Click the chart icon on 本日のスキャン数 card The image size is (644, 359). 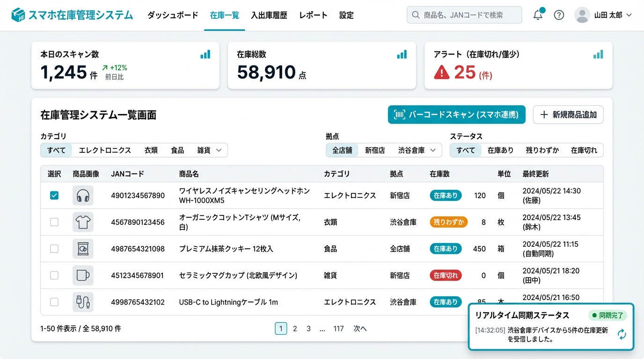(x=205, y=54)
